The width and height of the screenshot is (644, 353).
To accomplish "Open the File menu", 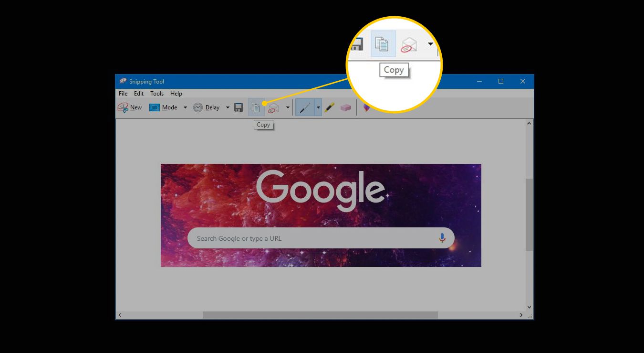I will [123, 94].
